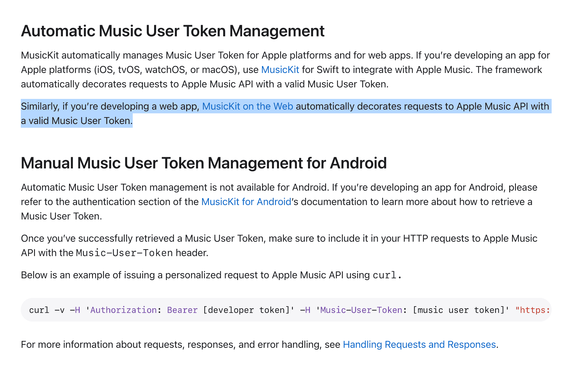Open Handling Requests and Responses link

coord(419,345)
